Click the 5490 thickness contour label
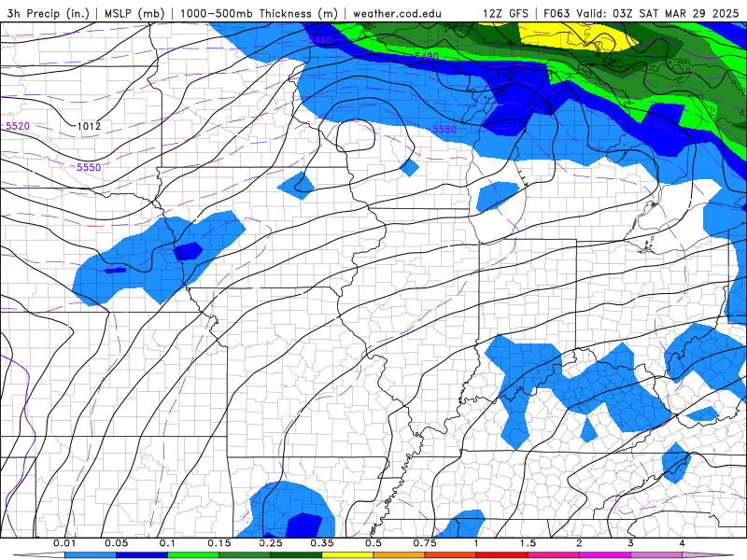Viewport: 747px width, 560px height. pyautogui.click(x=427, y=56)
